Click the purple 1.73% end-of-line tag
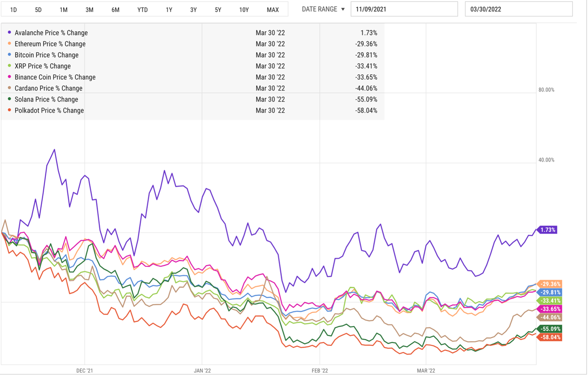 547,230
